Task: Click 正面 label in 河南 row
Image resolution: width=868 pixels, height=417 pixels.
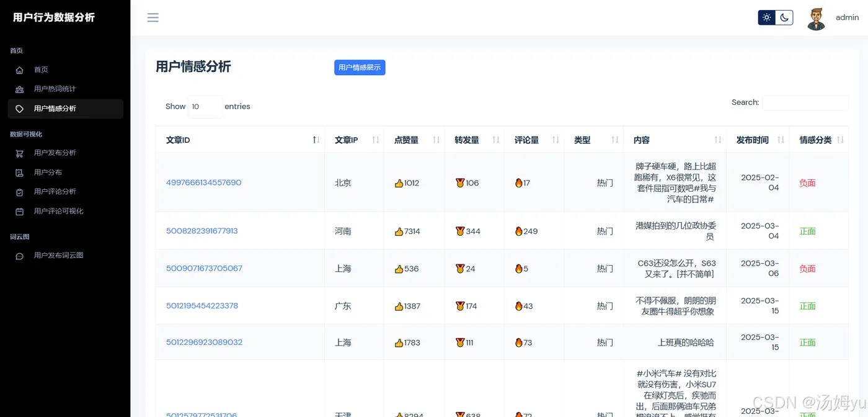Action: point(807,231)
